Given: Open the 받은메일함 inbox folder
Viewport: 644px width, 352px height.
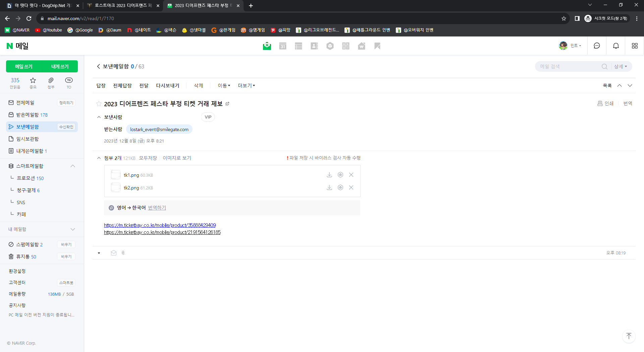Looking at the screenshot, I should click(28, 115).
